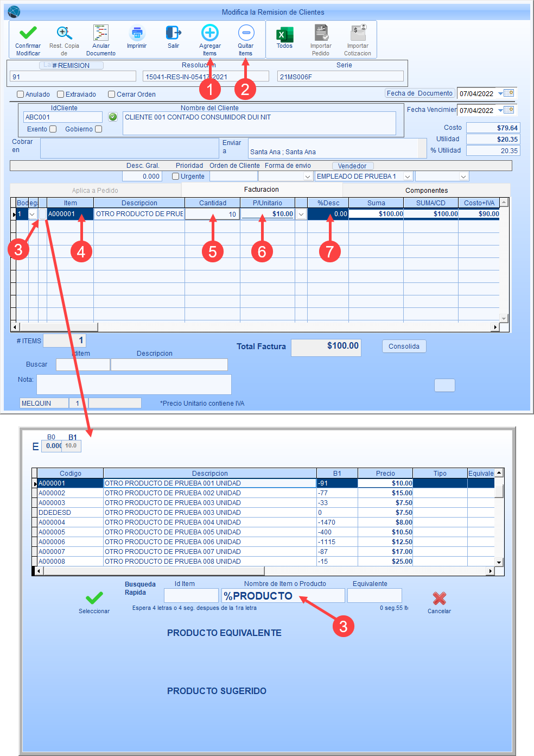
Task: Click product list horizontal scrollbar thumb
Action: point(154,571)
